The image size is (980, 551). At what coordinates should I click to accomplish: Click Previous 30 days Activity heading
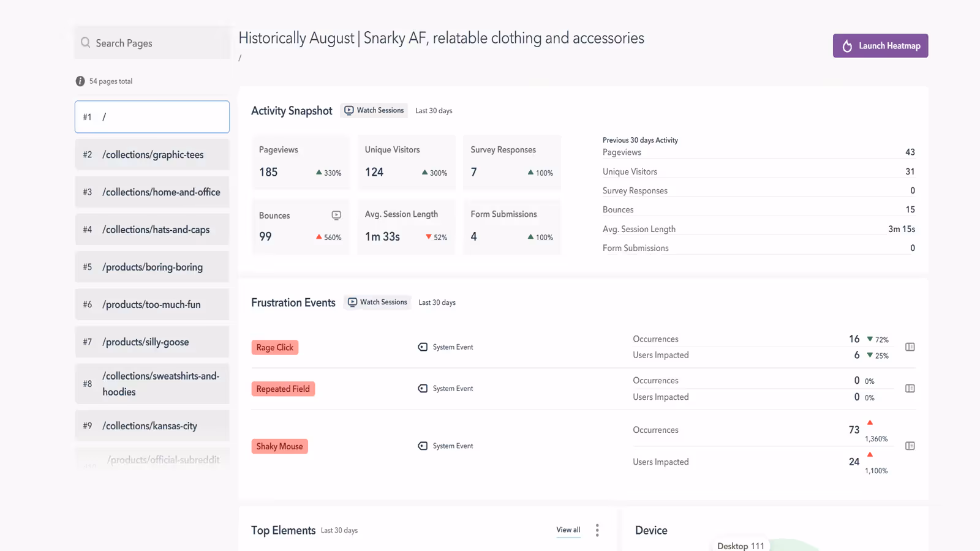[640, 140]
